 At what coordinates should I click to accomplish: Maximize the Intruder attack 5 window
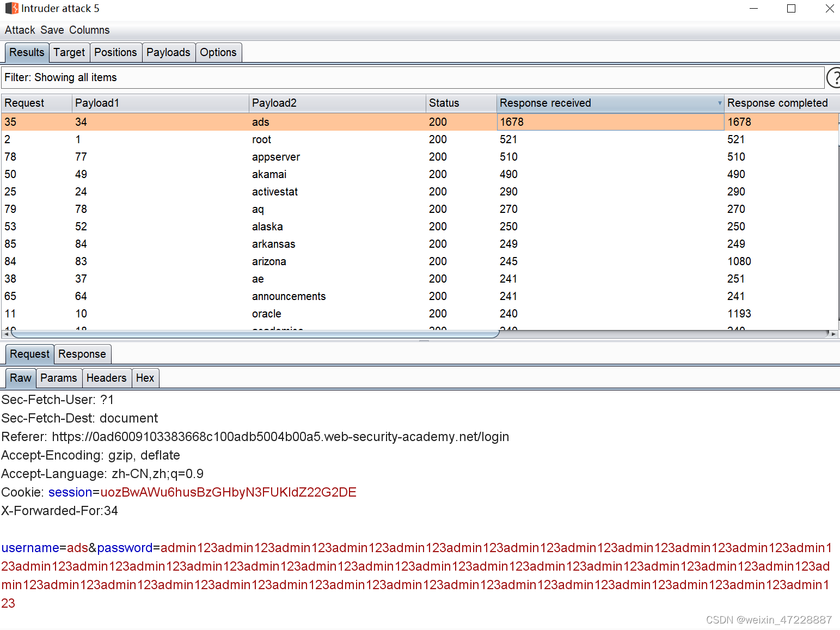tap(792, 9)
